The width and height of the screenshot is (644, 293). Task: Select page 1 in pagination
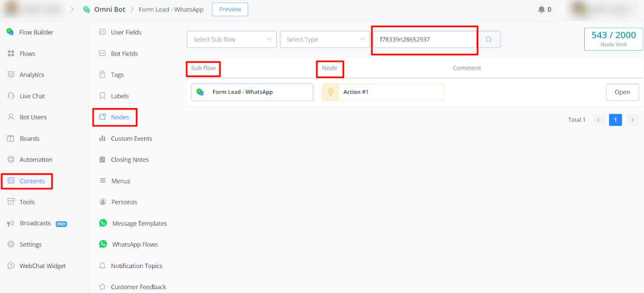615,120
